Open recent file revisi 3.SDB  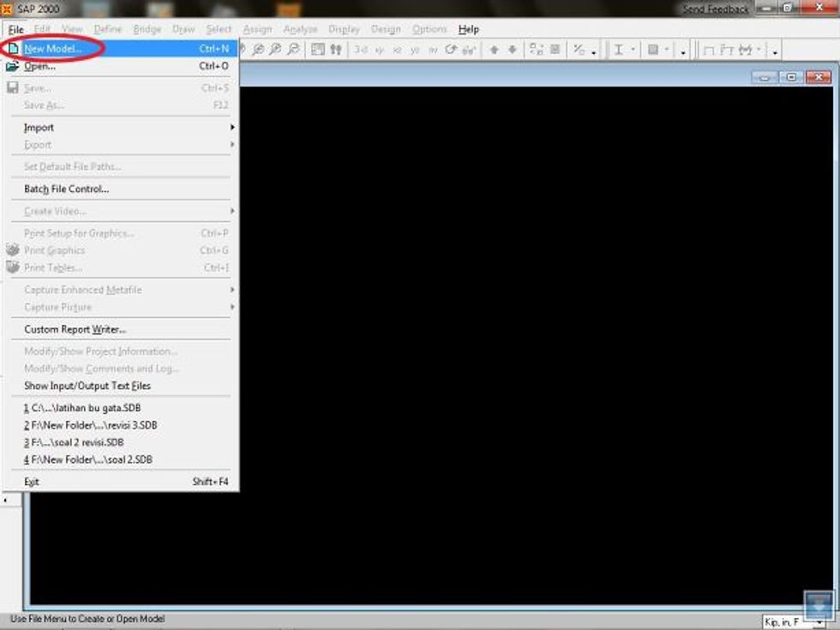click(x=120, y=425)
